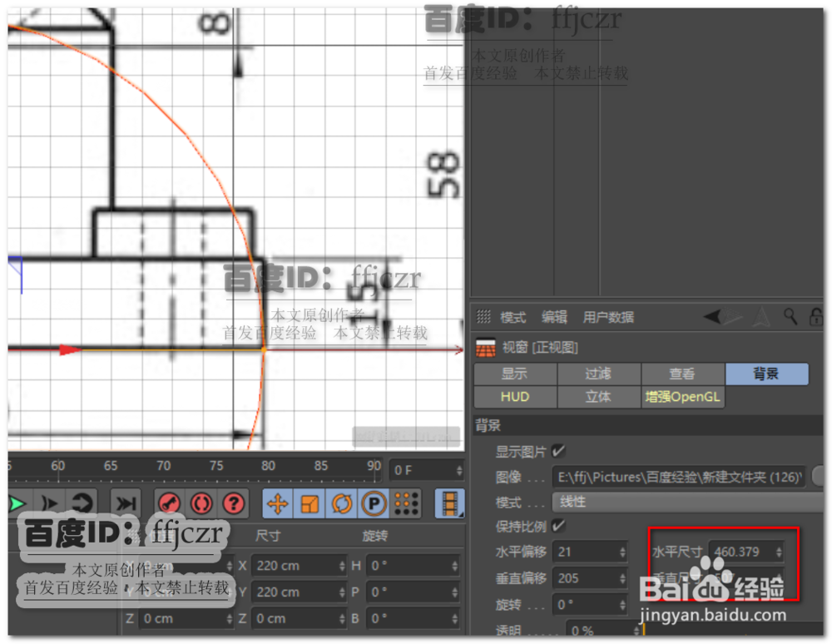Click the 图像 file path field
The image size is (832, 644).
(679, 477)
